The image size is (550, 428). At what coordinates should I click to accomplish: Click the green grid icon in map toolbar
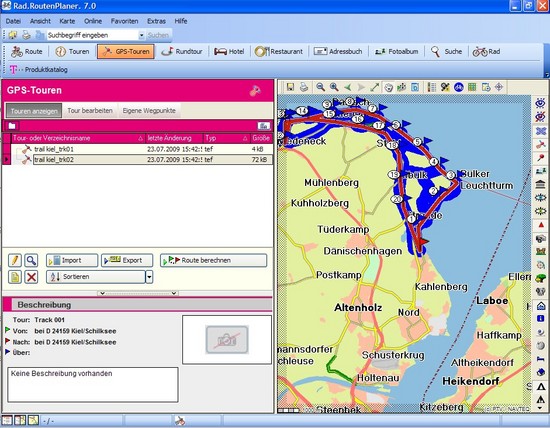[x=472, y=87]
